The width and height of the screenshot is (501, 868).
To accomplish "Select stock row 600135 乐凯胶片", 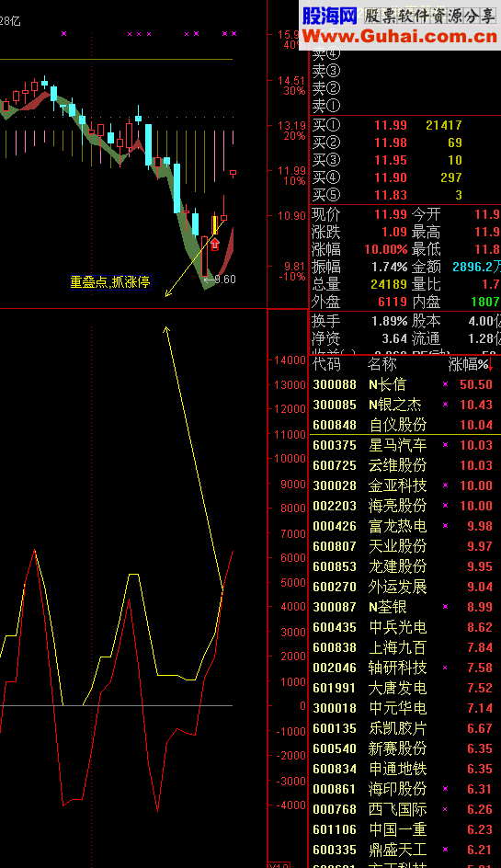I will 404,728.
